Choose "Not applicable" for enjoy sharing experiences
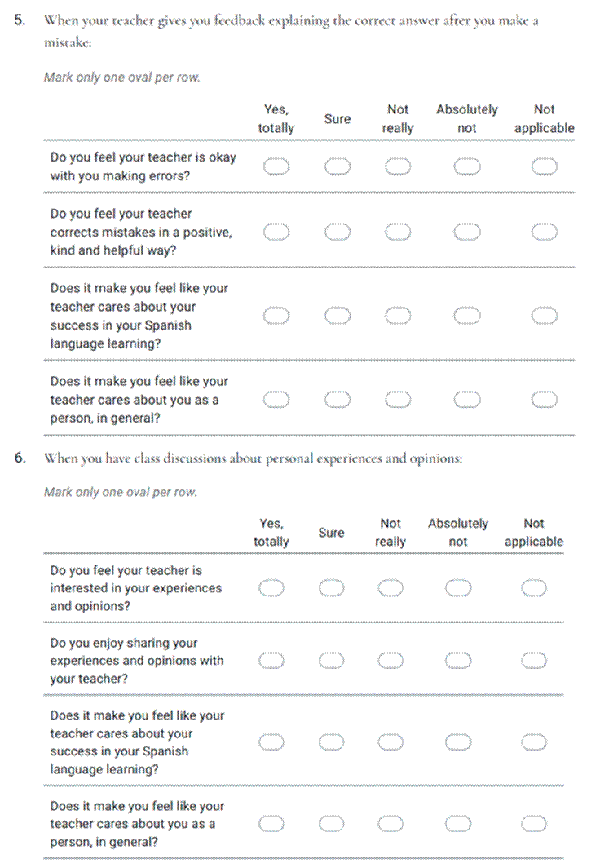Image resolution: width=600 pixels, height=868 pixels. 533,660
